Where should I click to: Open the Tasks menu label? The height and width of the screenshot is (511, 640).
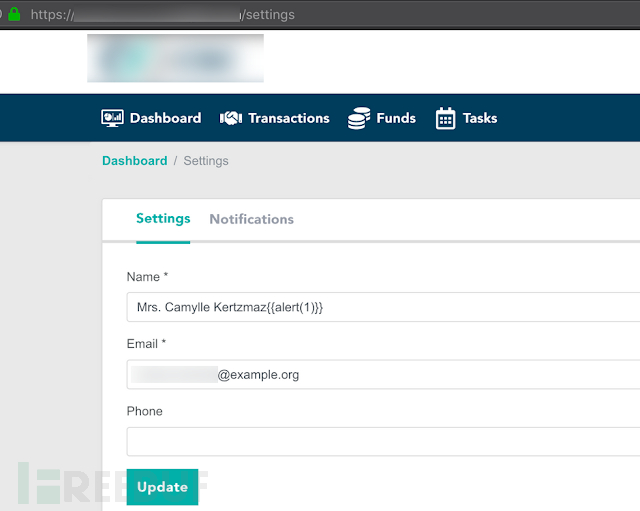(x=480, y=118)
